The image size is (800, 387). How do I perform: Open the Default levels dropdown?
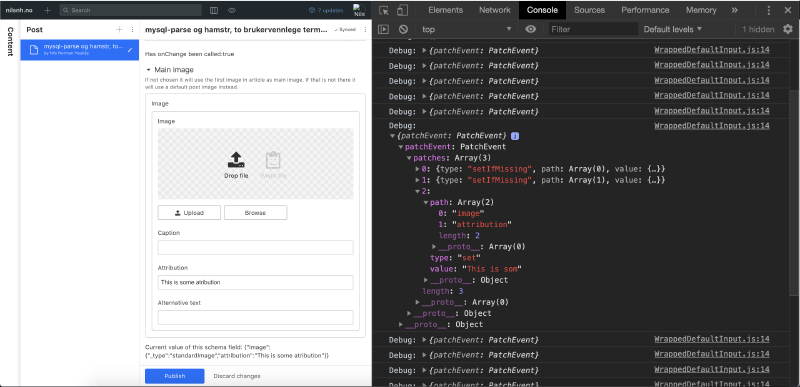[672, 30]
